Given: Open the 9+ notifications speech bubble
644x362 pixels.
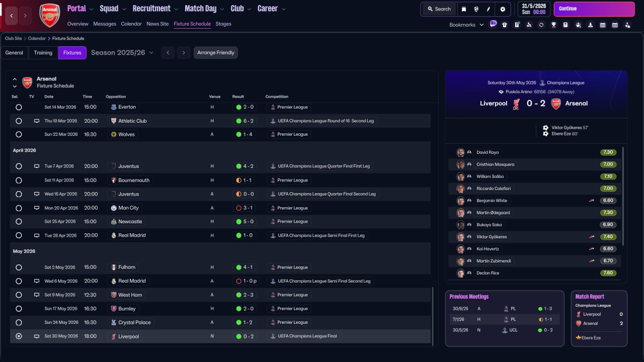Looking at the screenshot, I should tap(493, 24).
